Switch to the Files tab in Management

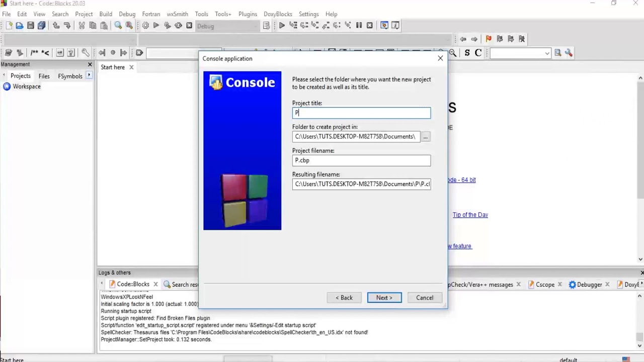(x=44, y=76)
